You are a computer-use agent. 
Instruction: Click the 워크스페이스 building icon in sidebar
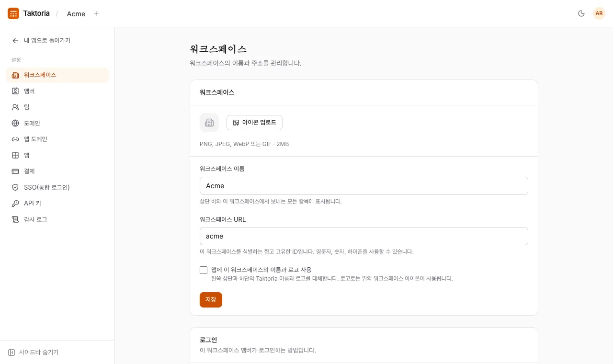[15, 75]
